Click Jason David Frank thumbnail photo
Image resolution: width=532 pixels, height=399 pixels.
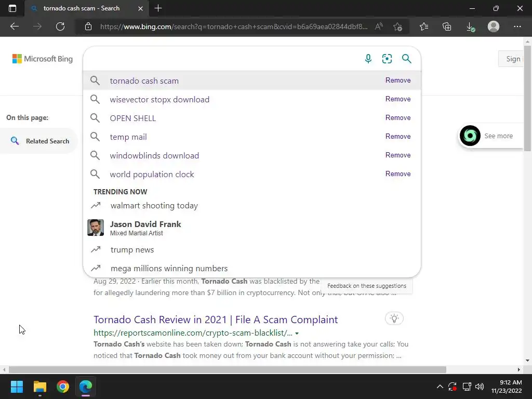96,228
